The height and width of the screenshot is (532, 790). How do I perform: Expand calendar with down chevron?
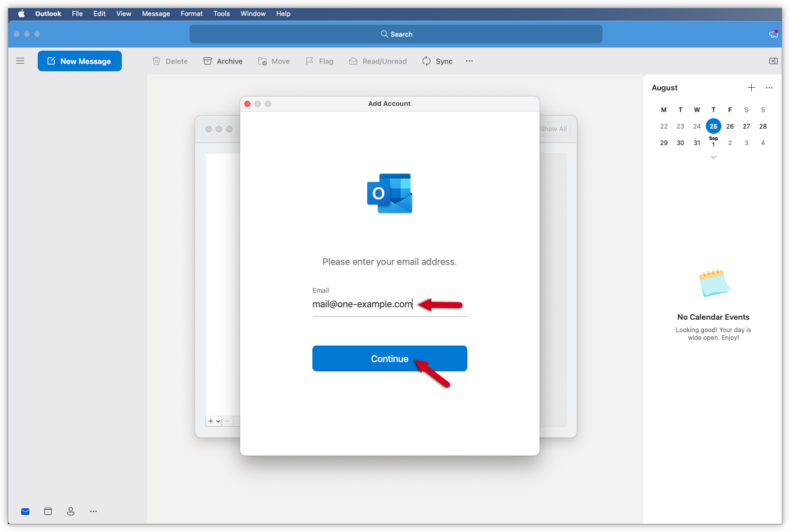pos(713,157)
